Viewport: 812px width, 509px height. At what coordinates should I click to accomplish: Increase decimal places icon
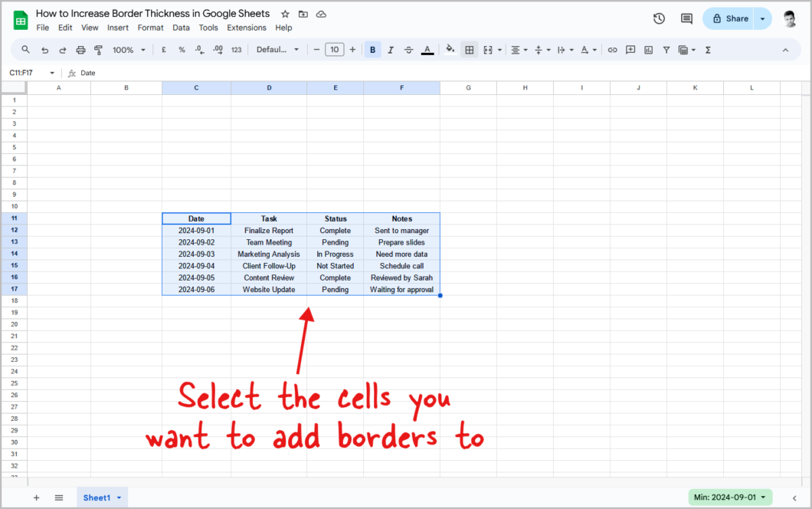coord(218,50)
